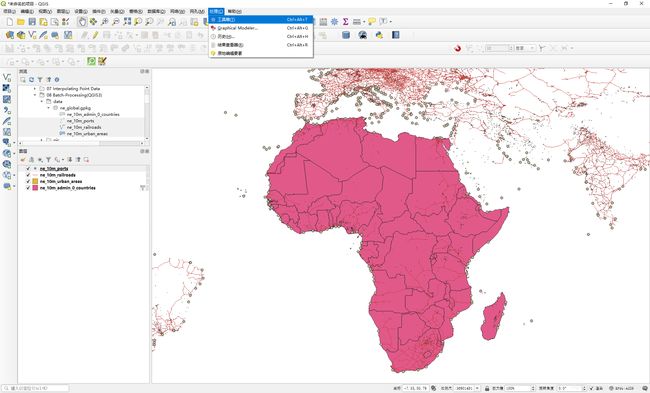Open the measure tool dropdown arrow
Image resolution: width=650 pixels, height=393 pixels.
click(x=364, y=22)
